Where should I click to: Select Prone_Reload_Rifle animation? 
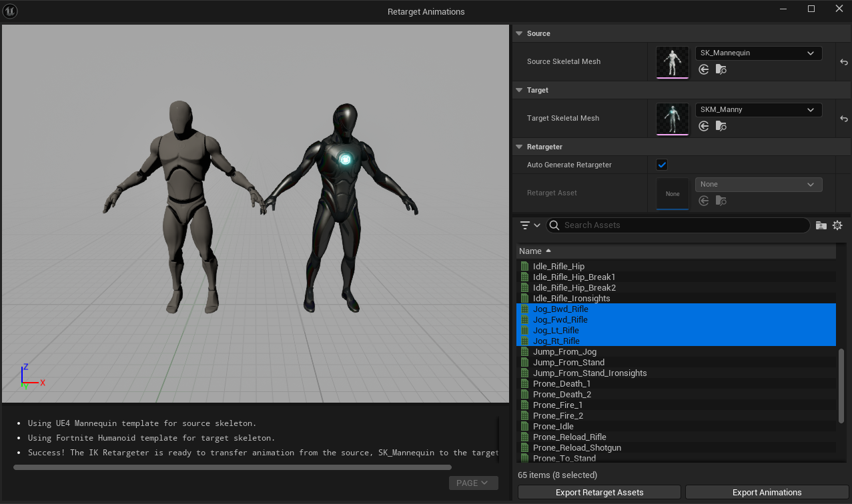point(676,437)
